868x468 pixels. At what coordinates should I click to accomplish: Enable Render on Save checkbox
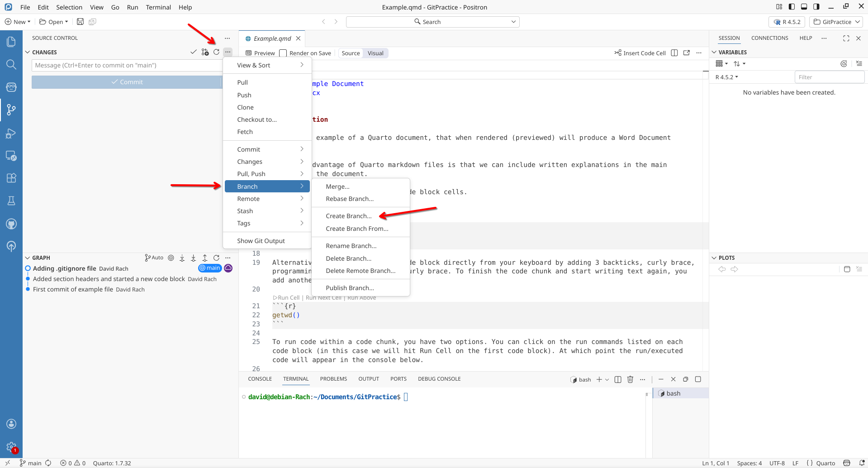[x=283, y=53]
